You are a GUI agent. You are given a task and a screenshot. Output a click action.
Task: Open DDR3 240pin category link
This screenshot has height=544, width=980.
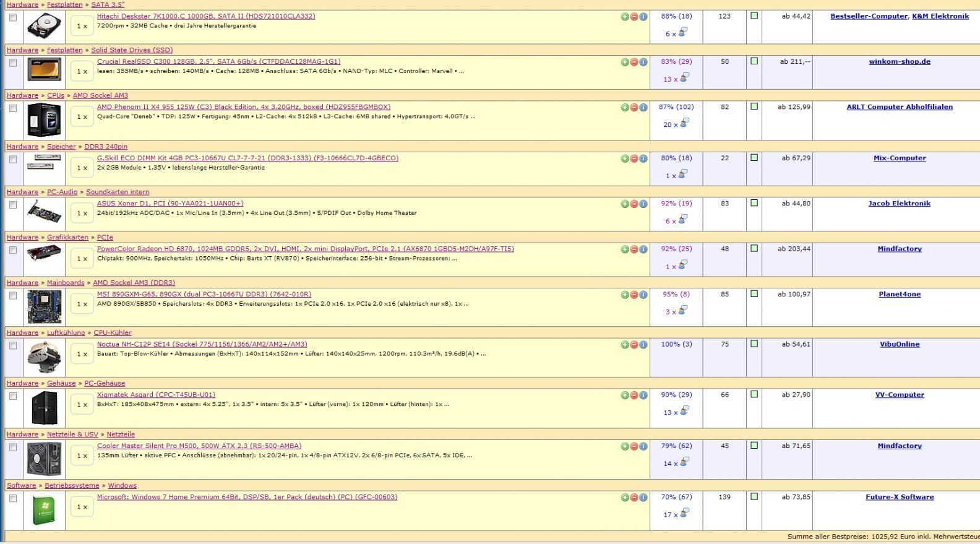point(106,147)
